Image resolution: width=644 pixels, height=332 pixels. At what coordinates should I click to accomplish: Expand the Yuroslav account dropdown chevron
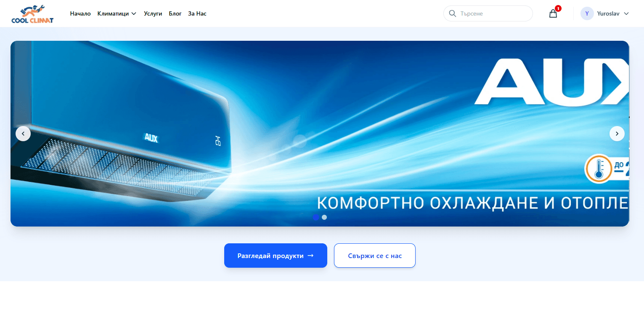(x=626, y=13)
